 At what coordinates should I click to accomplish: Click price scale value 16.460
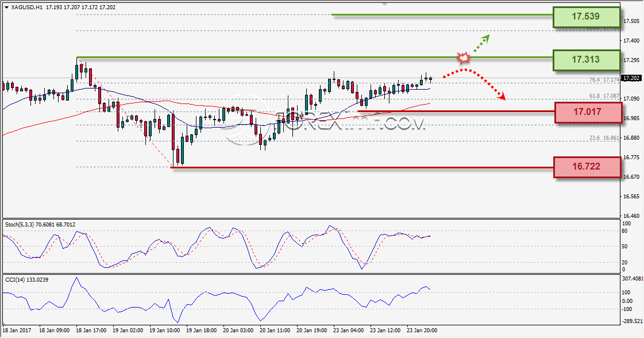(631, 216)
